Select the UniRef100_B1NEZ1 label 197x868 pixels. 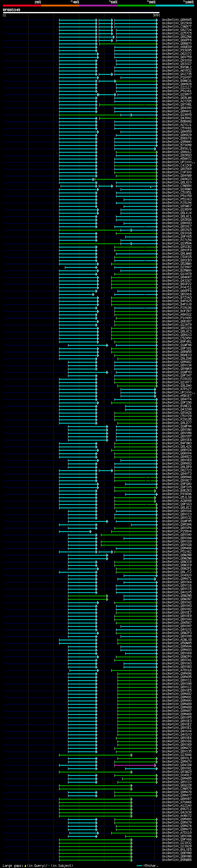[177, 406]
